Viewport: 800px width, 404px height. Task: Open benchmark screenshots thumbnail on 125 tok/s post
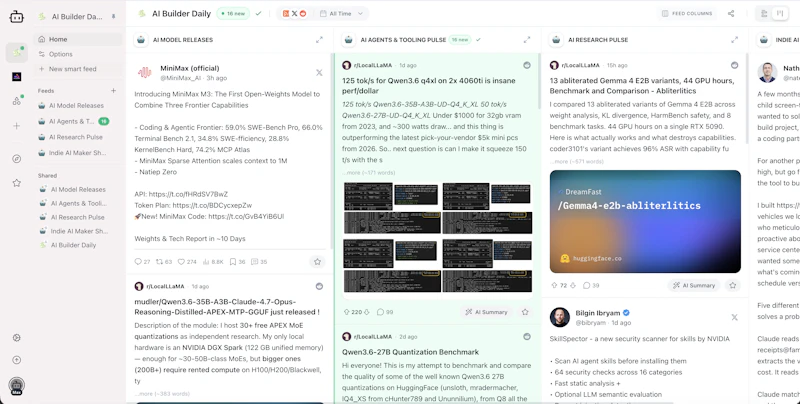point(438,238)
